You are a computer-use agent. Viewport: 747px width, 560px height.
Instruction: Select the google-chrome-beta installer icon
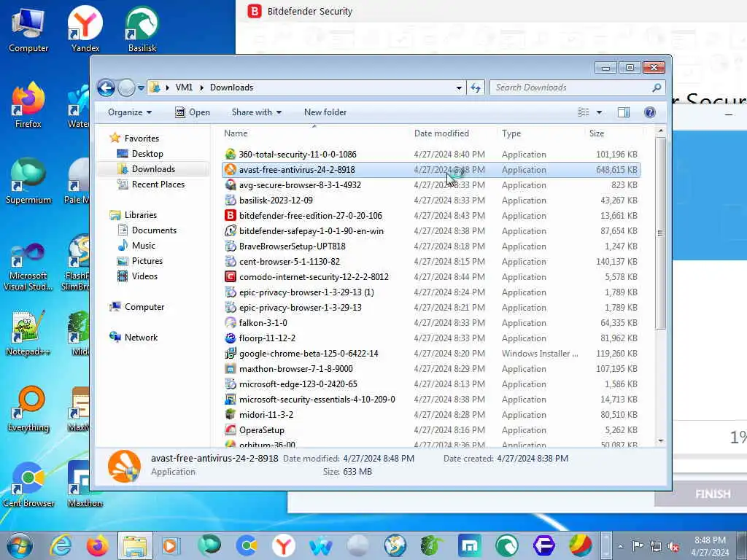(230, 354)
